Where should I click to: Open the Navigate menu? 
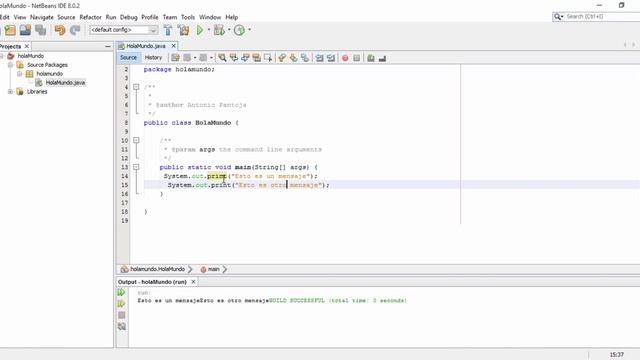(42, 17)
